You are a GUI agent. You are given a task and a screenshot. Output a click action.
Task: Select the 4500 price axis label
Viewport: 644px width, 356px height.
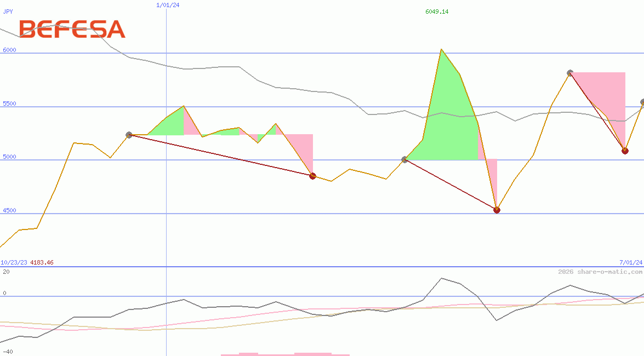[x=9, y=211]
